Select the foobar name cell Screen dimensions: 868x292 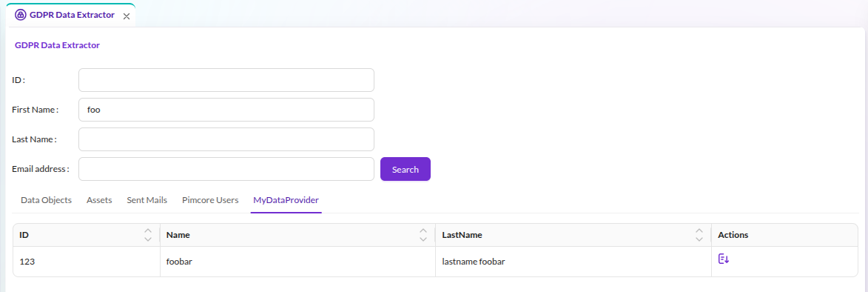(297, 262)
